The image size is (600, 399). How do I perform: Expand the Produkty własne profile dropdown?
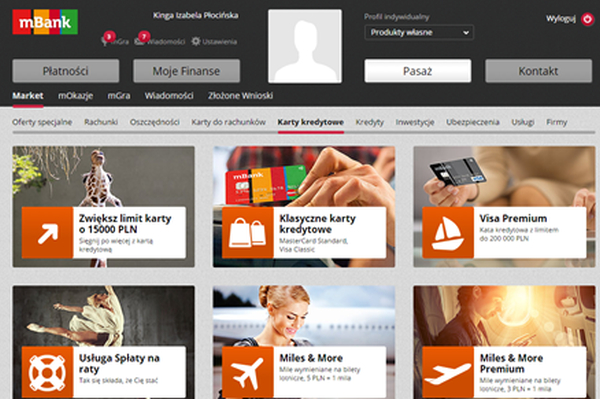419,33
